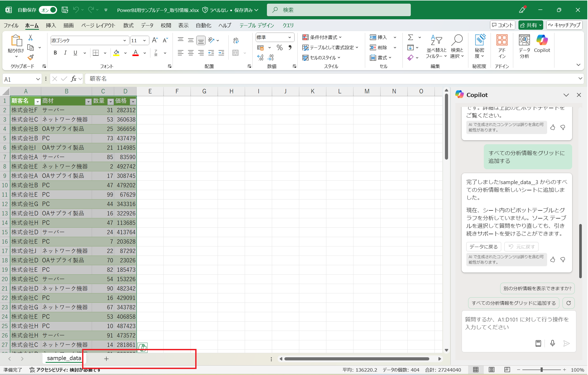This screenshot has width=588, height=375.
Task: Apply percent style format
Action: 280,47
